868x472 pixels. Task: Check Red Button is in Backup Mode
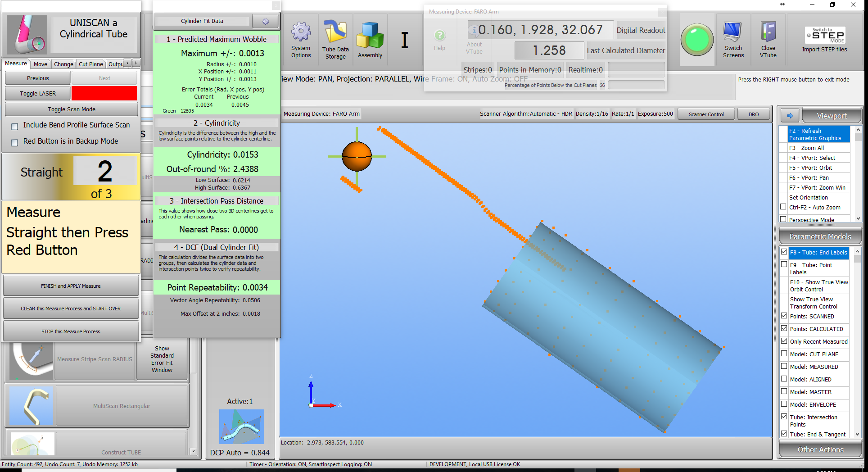coord(15,142)
